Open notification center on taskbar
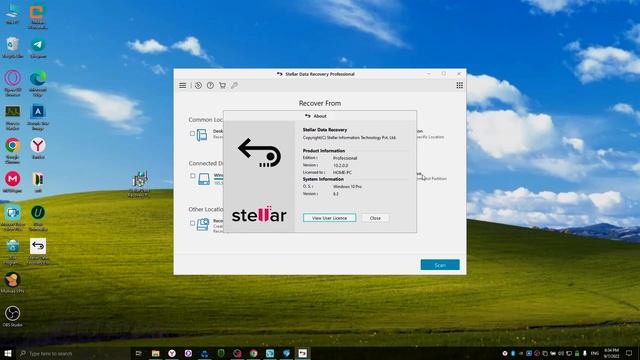 pyautogui.click(x=629, y=353)
